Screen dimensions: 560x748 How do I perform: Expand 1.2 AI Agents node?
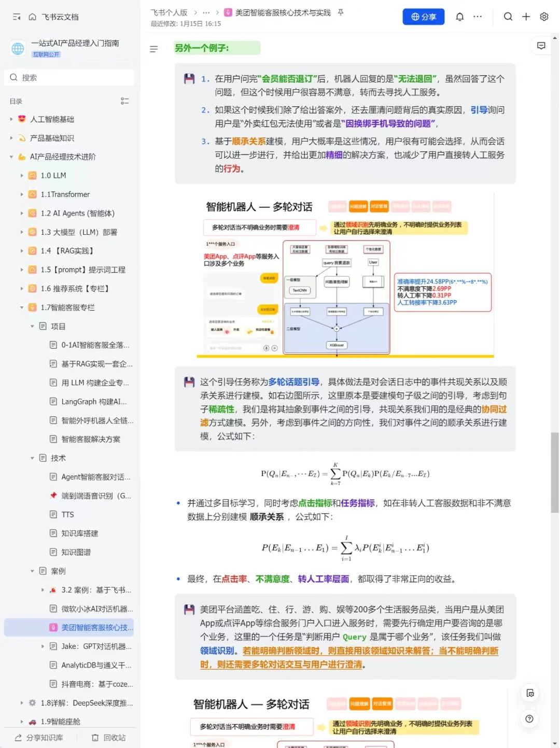(22, 213)
